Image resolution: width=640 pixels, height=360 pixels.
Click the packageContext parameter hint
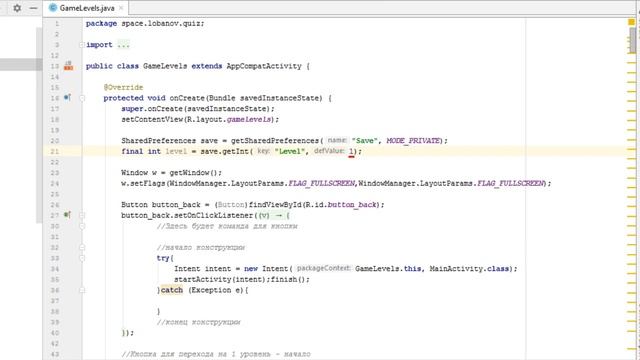[323, 268]
